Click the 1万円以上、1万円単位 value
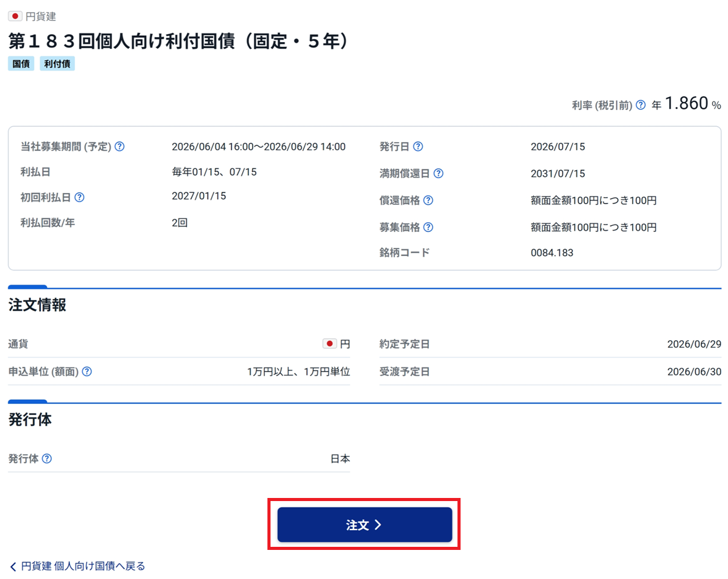728x579 pixels. (298, 372)
